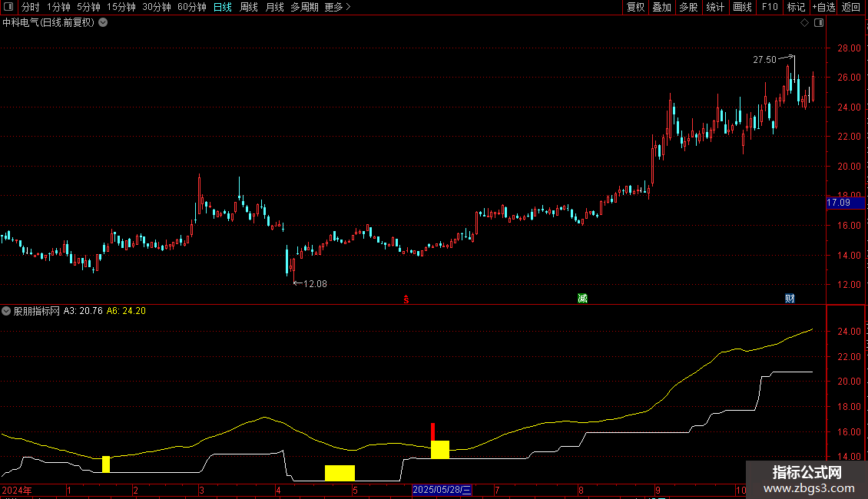Select the 30分钟 period tab

tap(156, 7)
